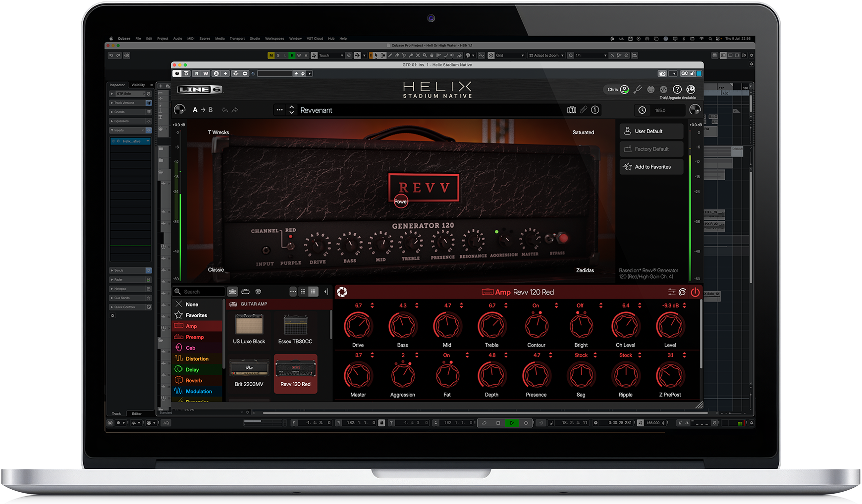Toggle Mute M button in Cubase toolbar

pos(271,55)
